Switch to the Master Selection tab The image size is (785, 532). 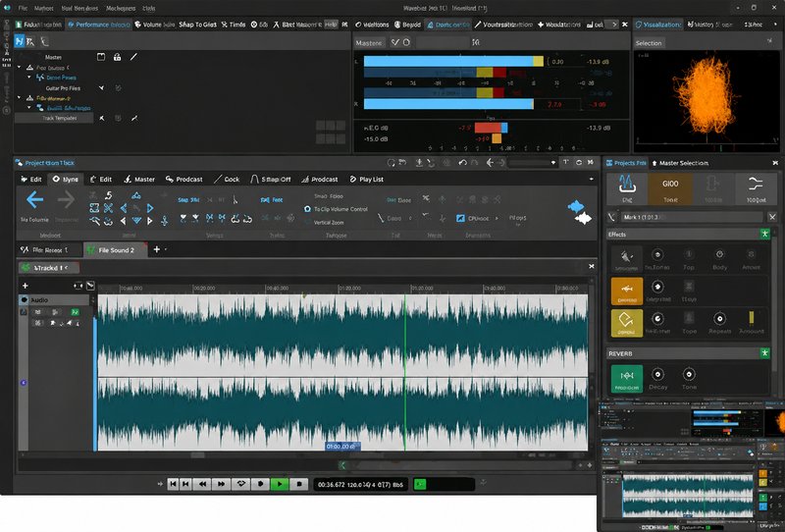pos(679,163)
